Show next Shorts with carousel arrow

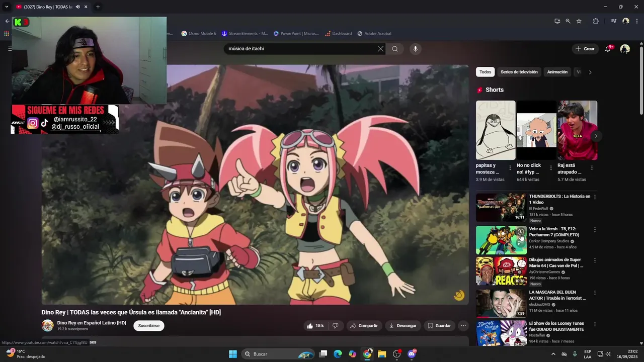[596, 136]
